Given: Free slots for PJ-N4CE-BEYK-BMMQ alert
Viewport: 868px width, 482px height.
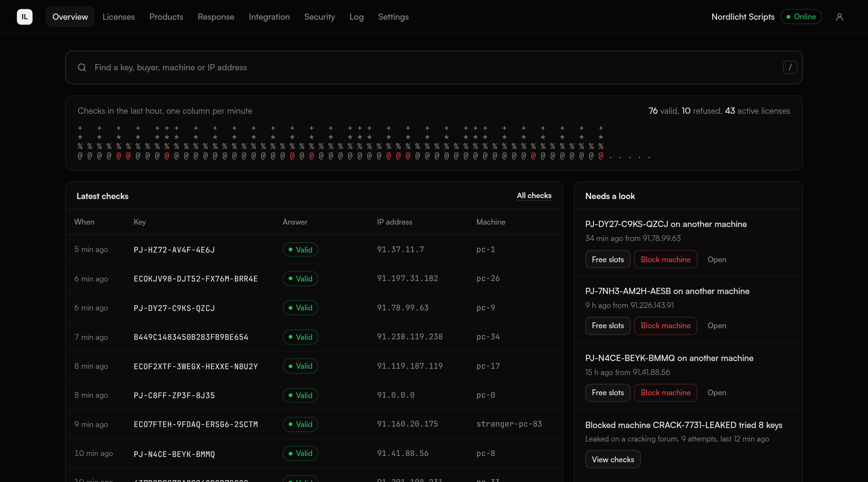Looking at the screenshot, I should point(608,393).
